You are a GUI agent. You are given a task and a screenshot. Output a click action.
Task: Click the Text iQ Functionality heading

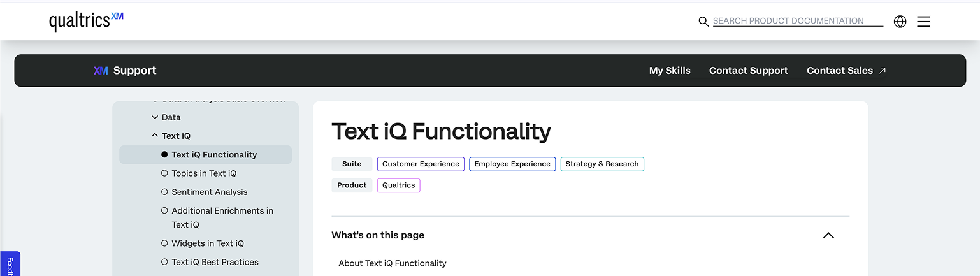[441, 131]
